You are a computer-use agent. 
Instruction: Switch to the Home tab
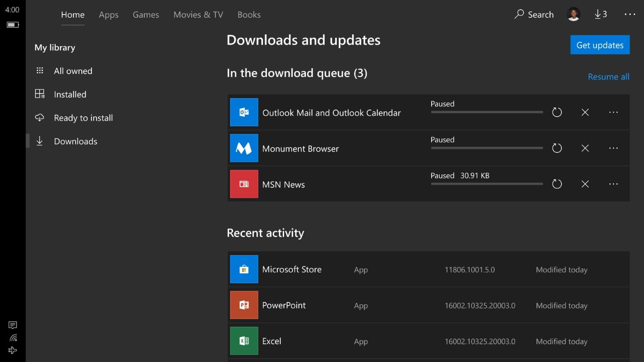tap(73, 15)
